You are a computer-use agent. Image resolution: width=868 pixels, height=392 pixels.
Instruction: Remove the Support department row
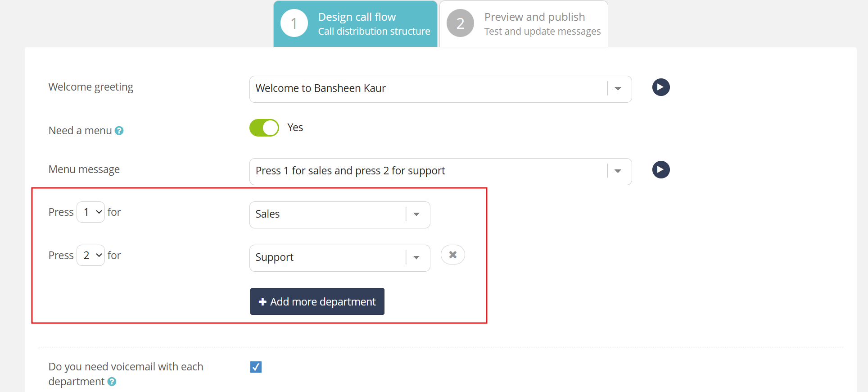point(453,255)
